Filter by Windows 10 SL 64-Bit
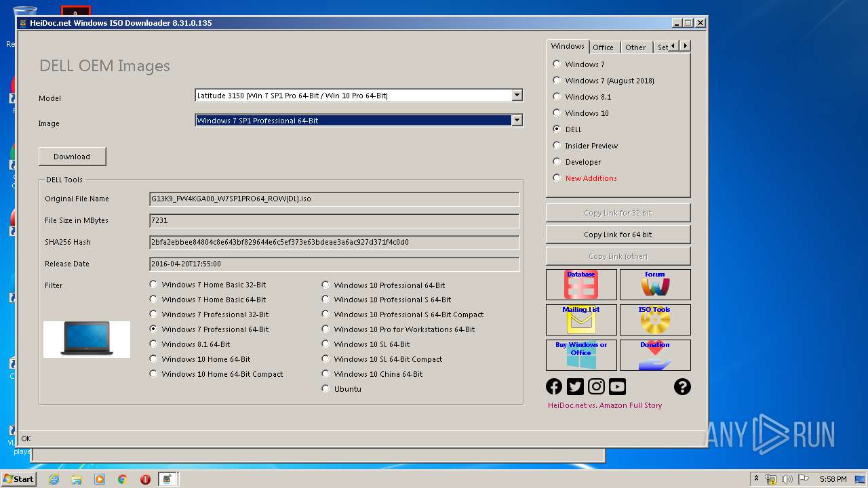 click(366, 344)
